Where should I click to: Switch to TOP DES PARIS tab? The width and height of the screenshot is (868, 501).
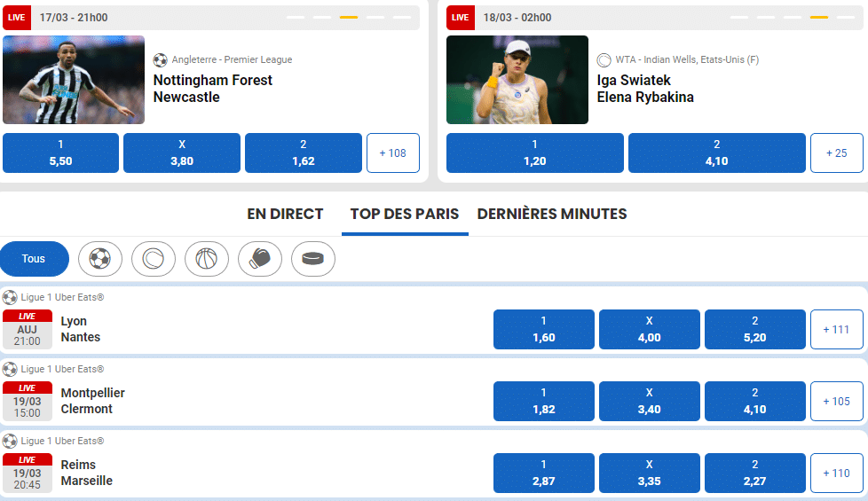405,214
